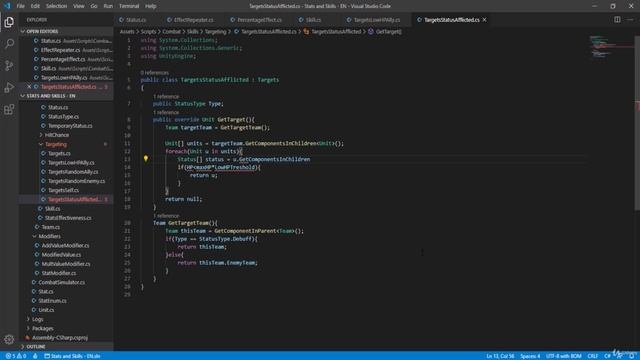Screen dimensions: 640x360
Task: Open the Help menu
Action: pyautogui.click(x=151, y=6)
